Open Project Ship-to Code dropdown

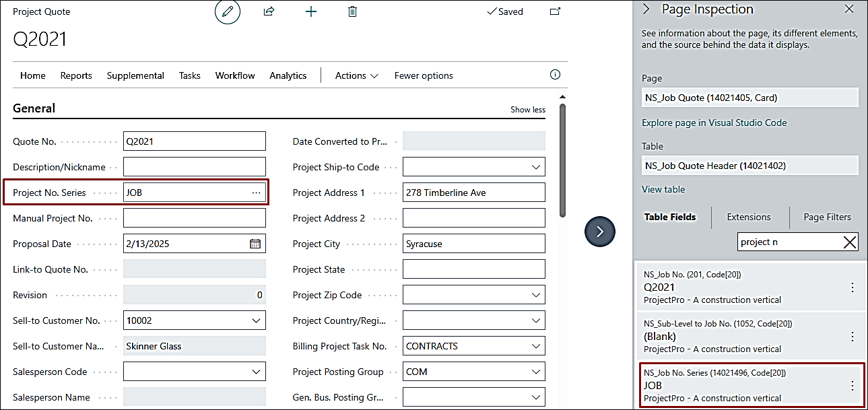536,167
